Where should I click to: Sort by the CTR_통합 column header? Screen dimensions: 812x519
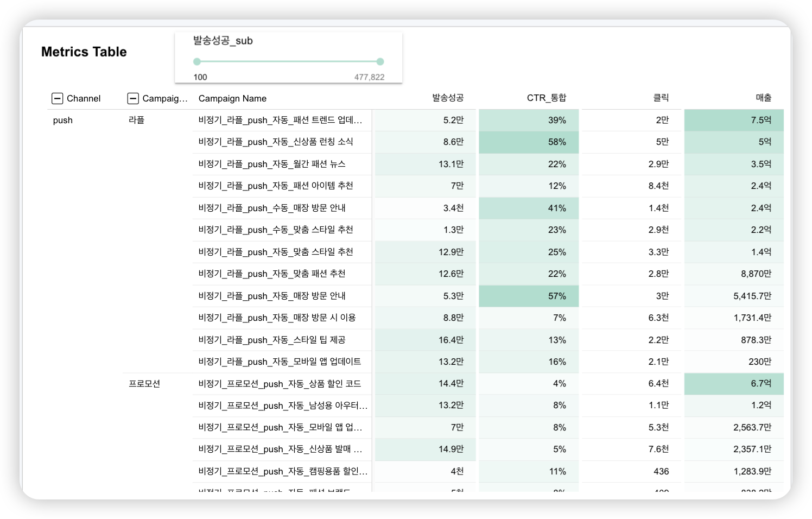tap(547, 98)
